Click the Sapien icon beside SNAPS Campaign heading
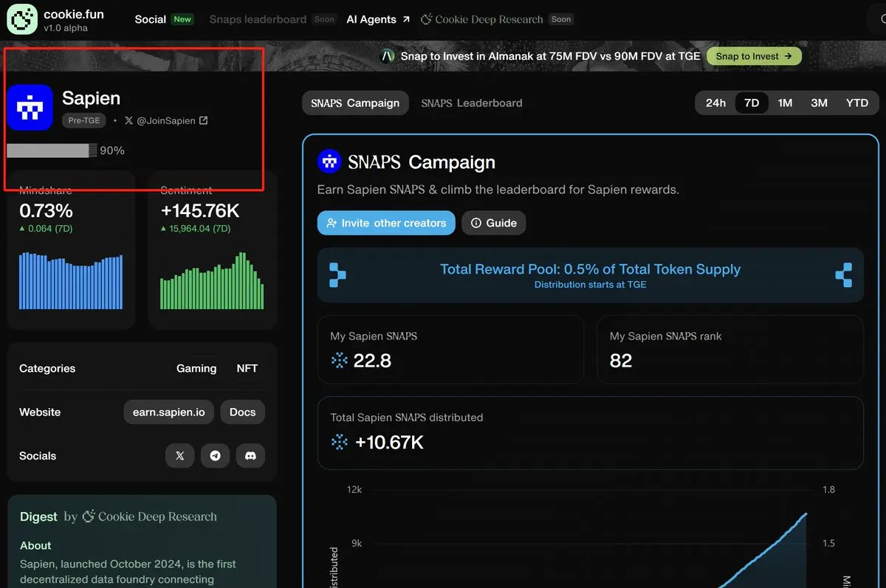 point(329,161)
